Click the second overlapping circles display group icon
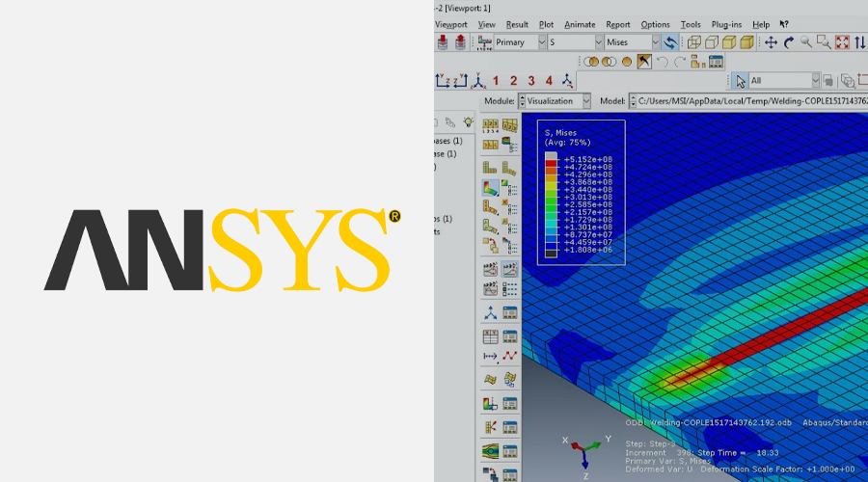The image size is (868, 482). [x=609, y=62]
